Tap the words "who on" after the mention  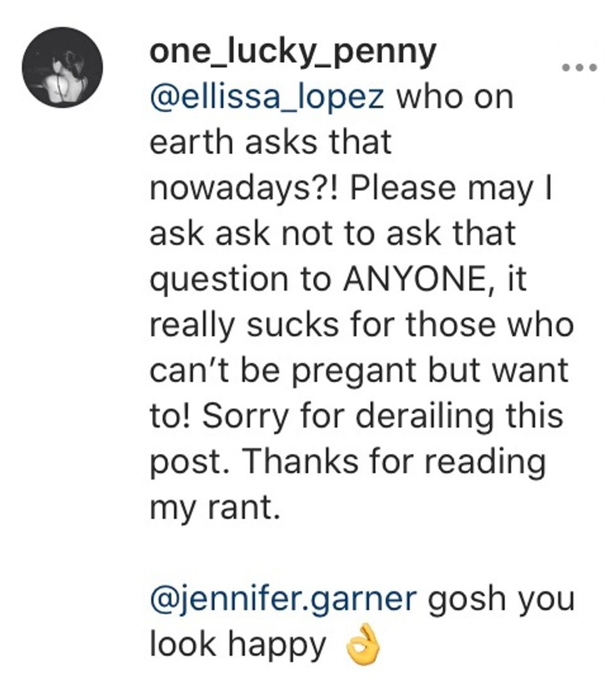coord(455,98)
